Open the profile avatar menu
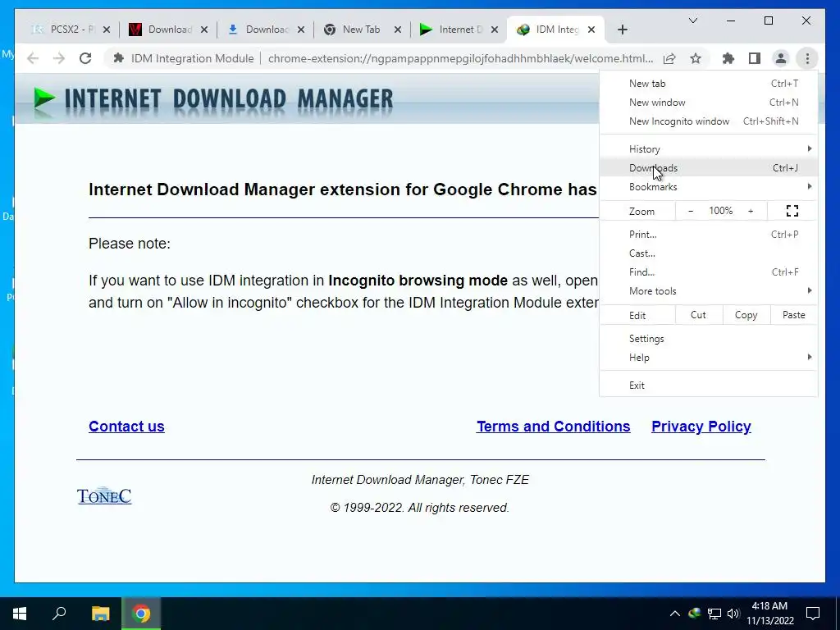The height and width of the screenshot is (630, 840). pyautogui.click(x=781, y=58)
